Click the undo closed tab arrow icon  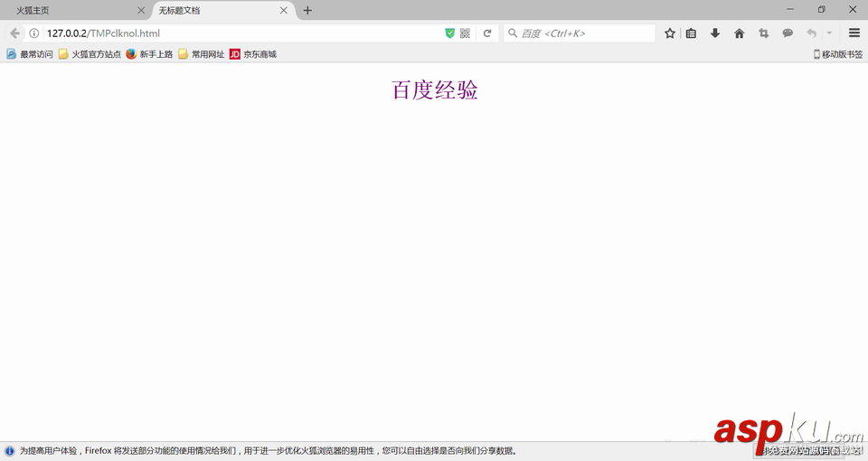[812, 33]
